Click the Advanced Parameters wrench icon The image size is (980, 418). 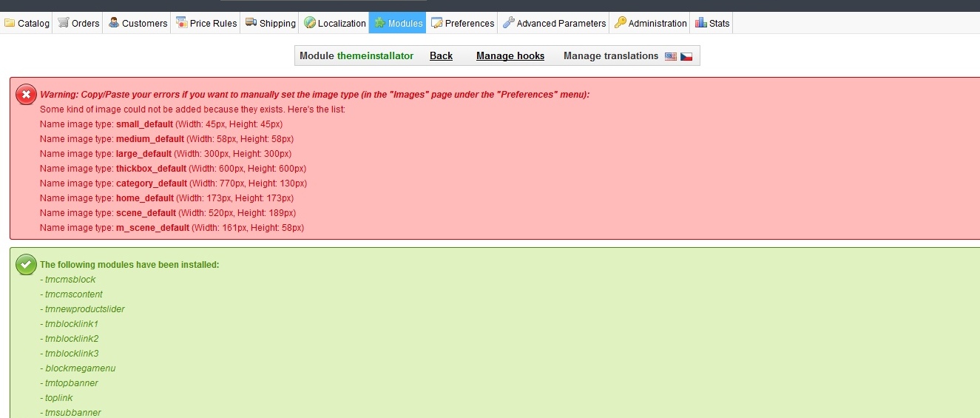point(508,23)
